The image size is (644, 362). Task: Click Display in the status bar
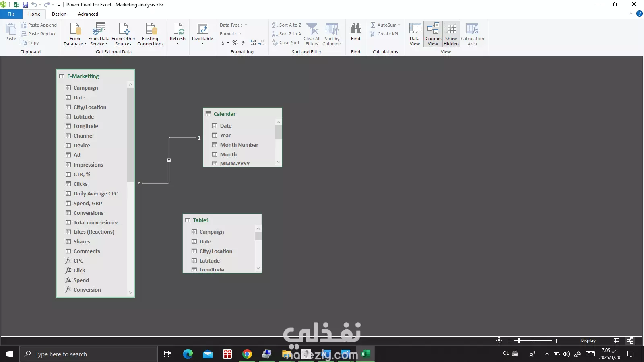pyautogui.click(x=588, y=341)
